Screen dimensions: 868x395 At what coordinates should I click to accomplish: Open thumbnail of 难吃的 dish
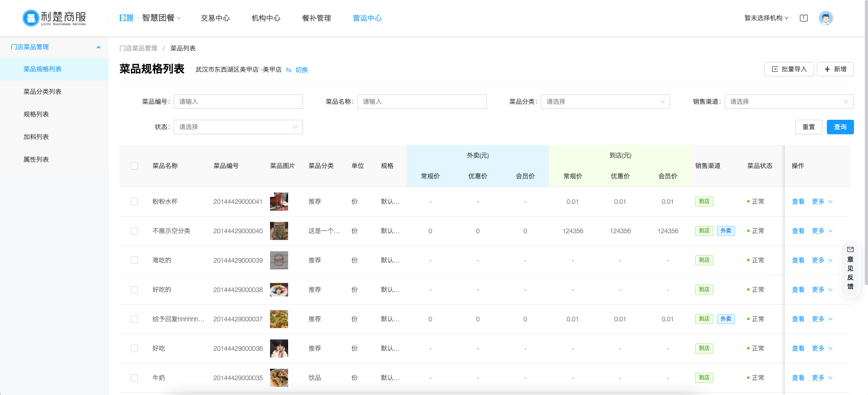point(279,260)
